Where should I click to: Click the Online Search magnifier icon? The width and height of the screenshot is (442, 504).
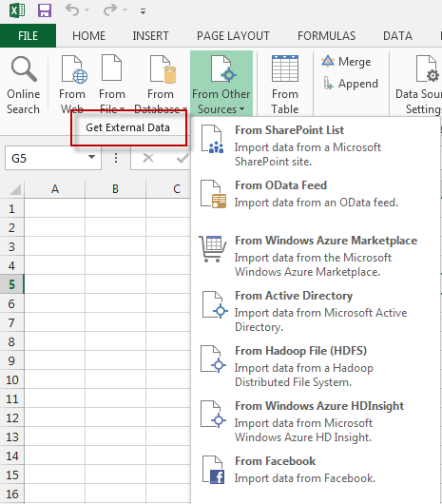pyautogui.click(x=24, y=68)
